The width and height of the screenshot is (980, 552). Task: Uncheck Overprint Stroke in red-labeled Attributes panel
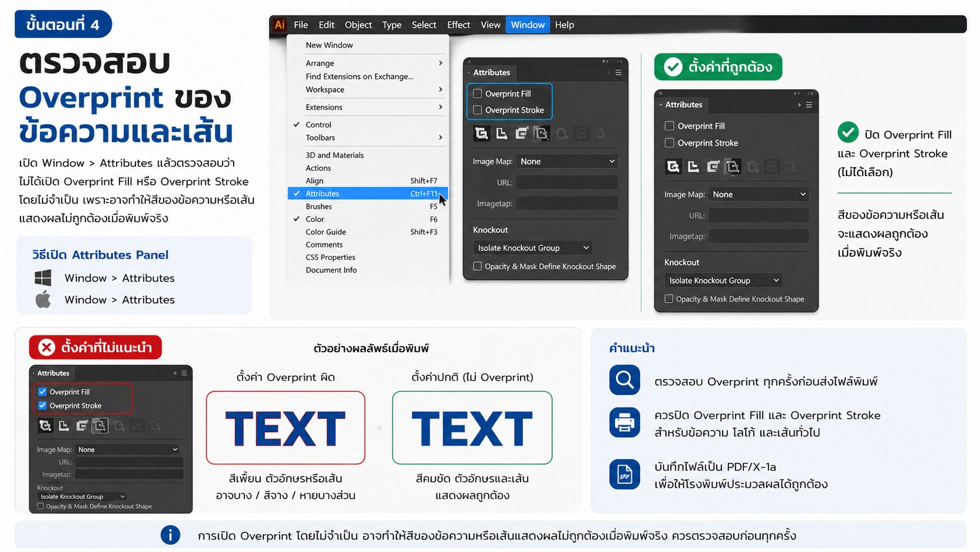[42, 405]
